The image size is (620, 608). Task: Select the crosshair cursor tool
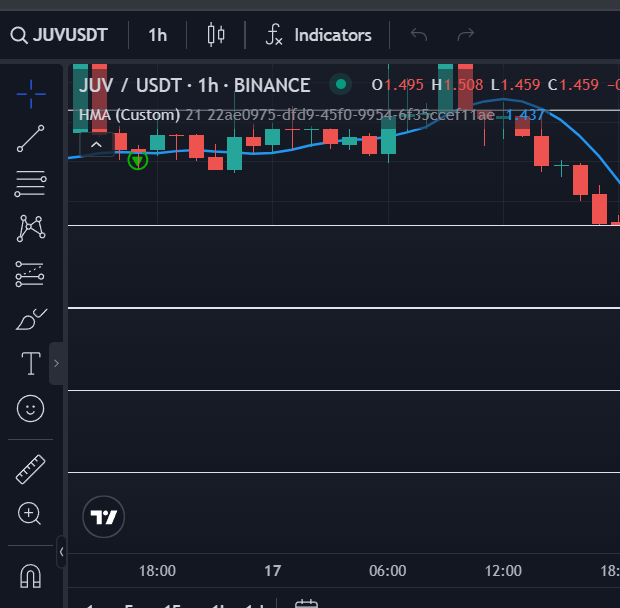tap(31, 94)
